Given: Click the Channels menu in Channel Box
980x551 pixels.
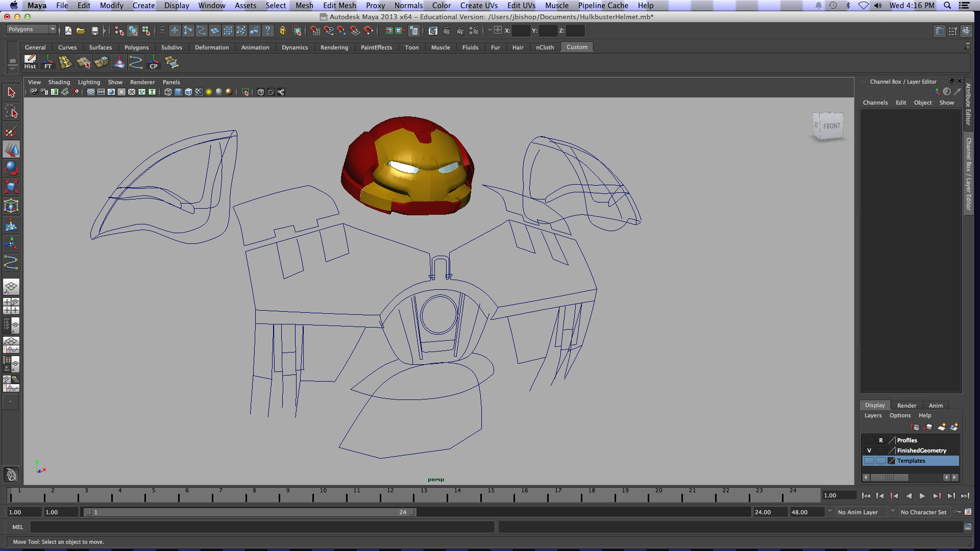Looking at the screenshot, I should (875, 103).
